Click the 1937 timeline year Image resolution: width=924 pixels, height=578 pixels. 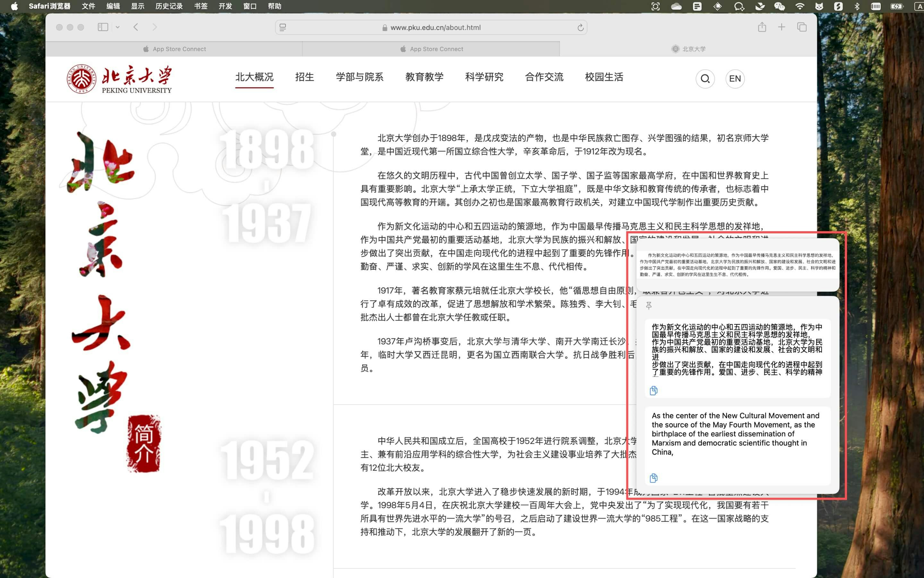pos(267,223)
